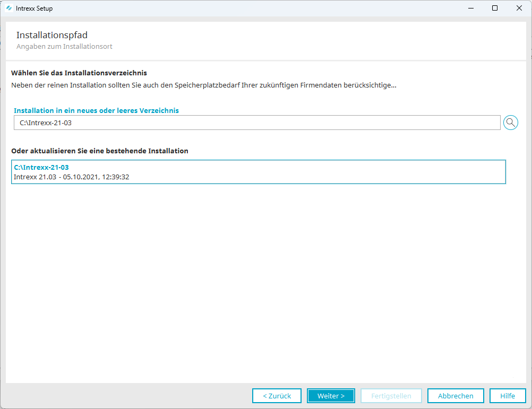Screen dimensions: 532x409
Task: Go back with the Zurück button
Action: 277,396
